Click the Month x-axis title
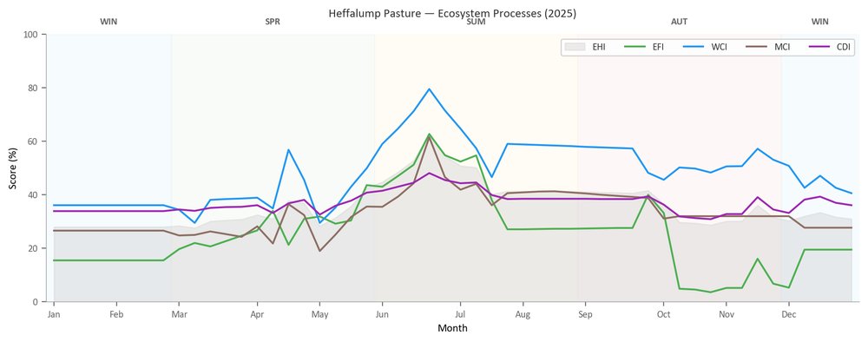Screen dimensions: 868x342 (452, 328)
